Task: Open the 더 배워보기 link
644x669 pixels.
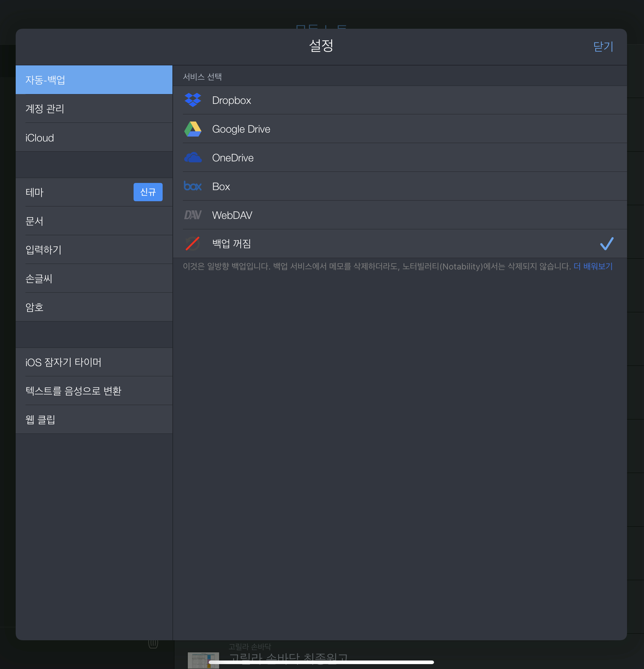Action: click(x=593, y=266)
